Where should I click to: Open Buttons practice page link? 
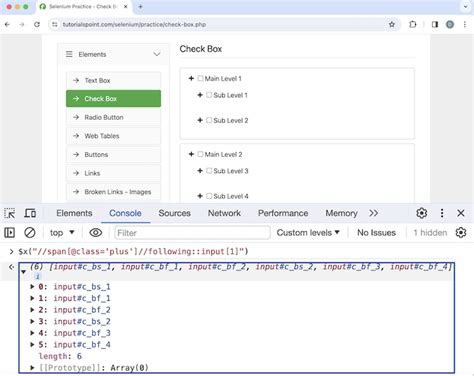(x=113, y=155)
